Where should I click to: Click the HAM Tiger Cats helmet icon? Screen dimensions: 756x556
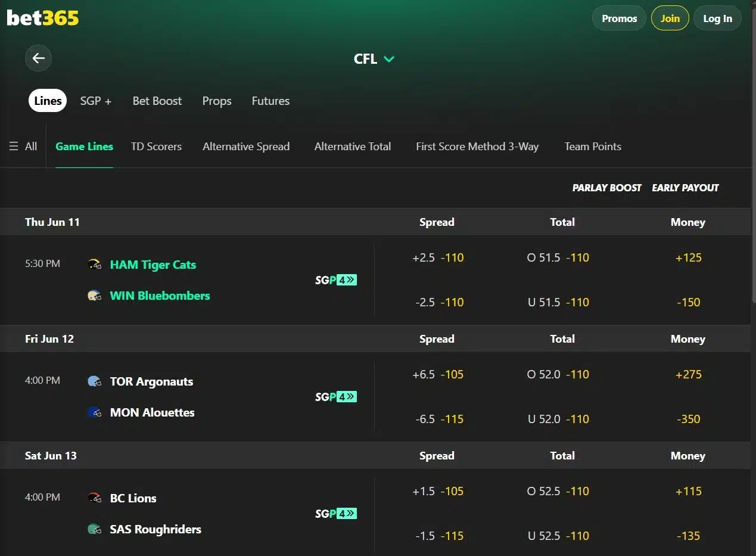(x=94, y=265)
